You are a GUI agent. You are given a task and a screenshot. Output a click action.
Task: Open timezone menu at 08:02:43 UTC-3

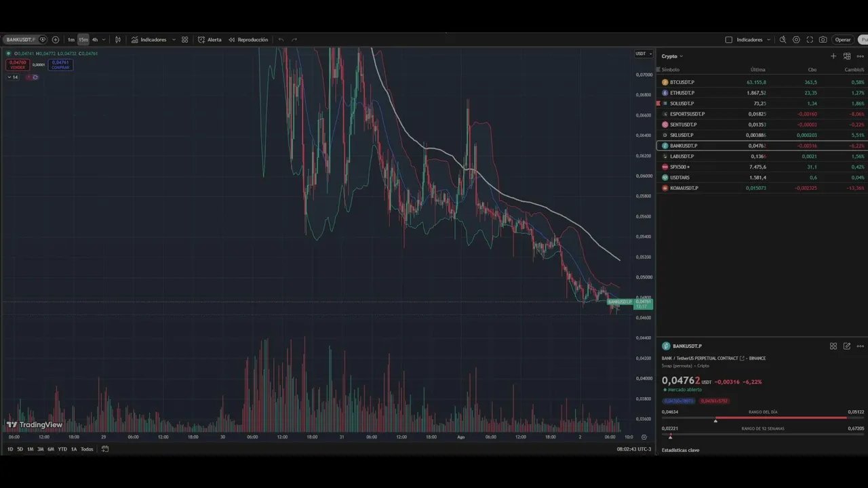(633, 449)
